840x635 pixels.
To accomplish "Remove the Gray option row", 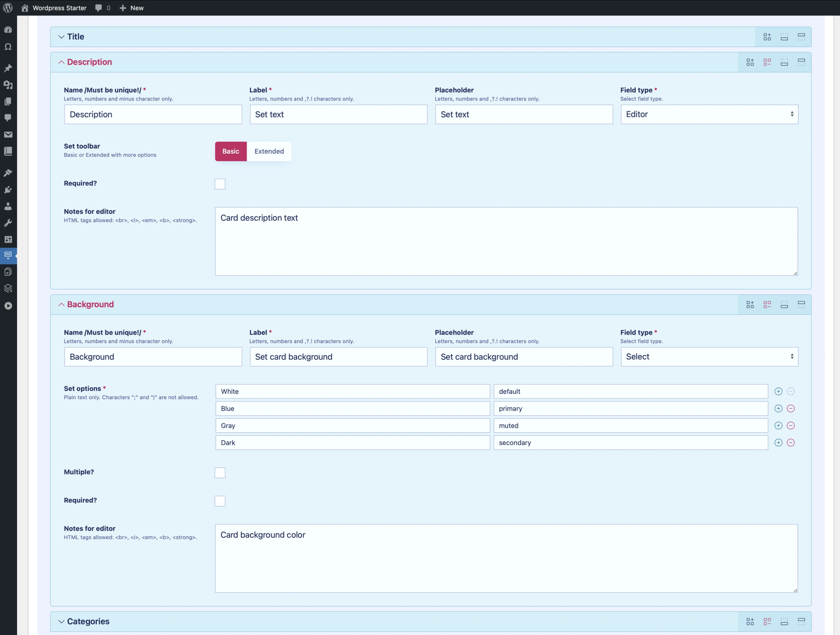I will (791, 425).
